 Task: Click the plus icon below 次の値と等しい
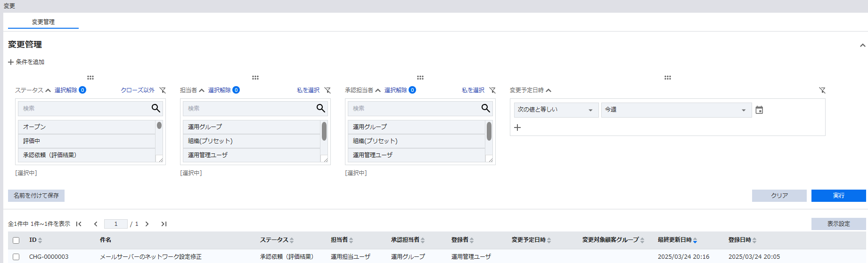tap(517, 128)
